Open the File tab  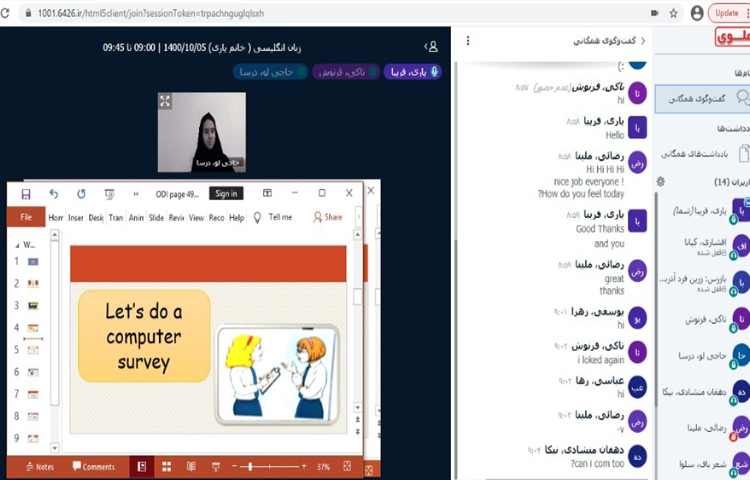click(26, 217)
